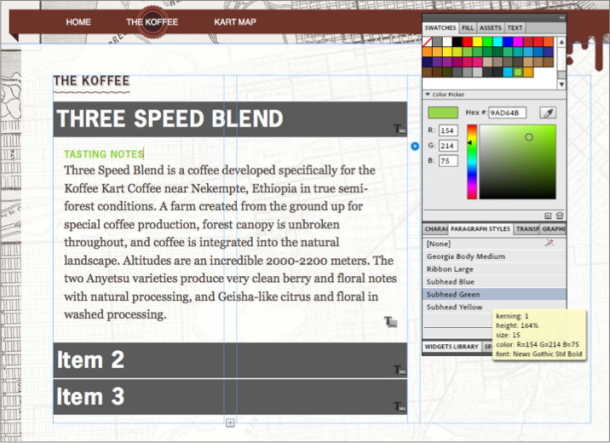Image resolution: width=610 pixels, height=443 pixels.
Task: Expand the Item 2 accordion panel
Action: (230, 360)
